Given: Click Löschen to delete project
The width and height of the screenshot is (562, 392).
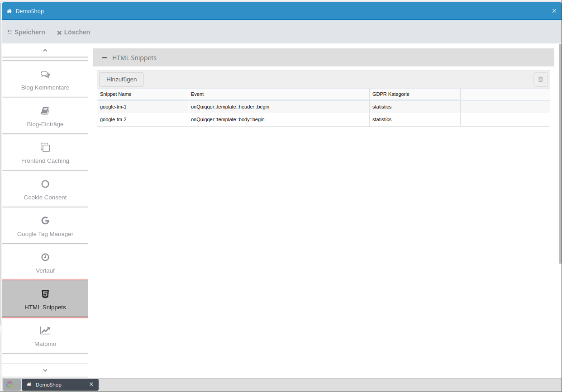Looking at the screenshot, I should (x=73, y=32).
